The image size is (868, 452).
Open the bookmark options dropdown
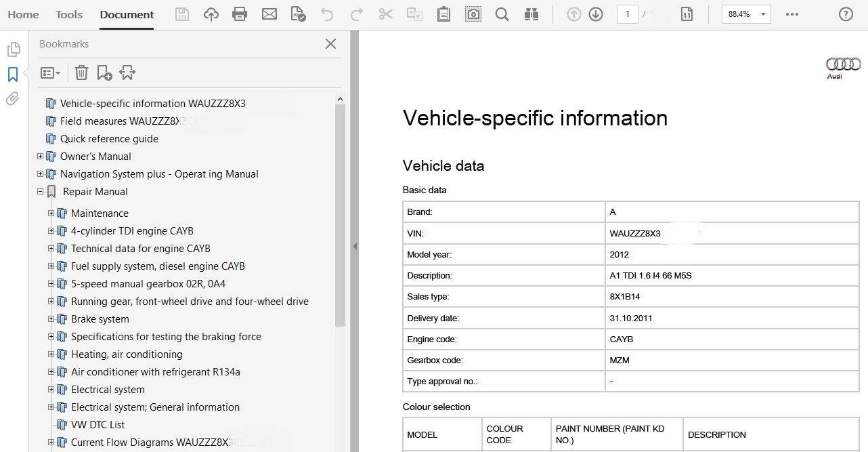coord(50,73)
